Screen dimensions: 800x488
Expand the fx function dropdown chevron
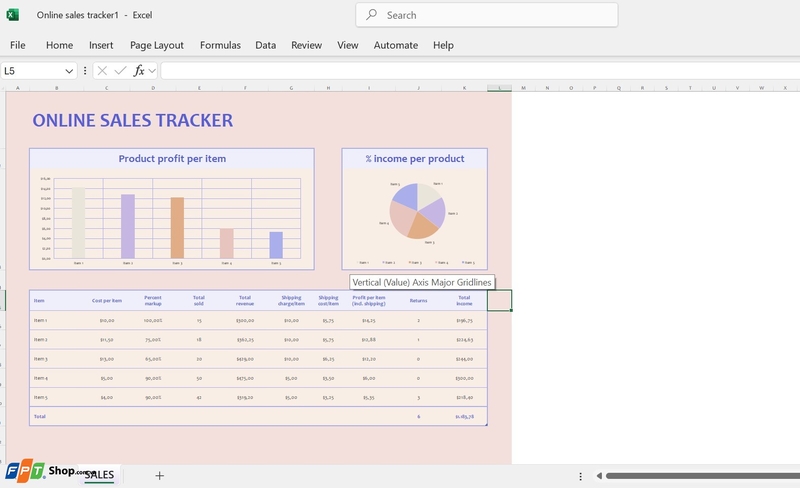click(152, 71)
